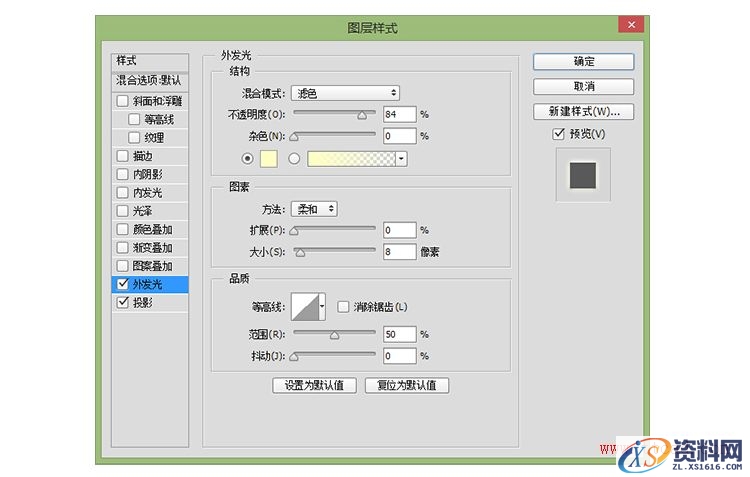This screenshot has width=750, height=477.
Task: Uncheck the 外发光 style checkbox
Action: click(x=122, y=284)
